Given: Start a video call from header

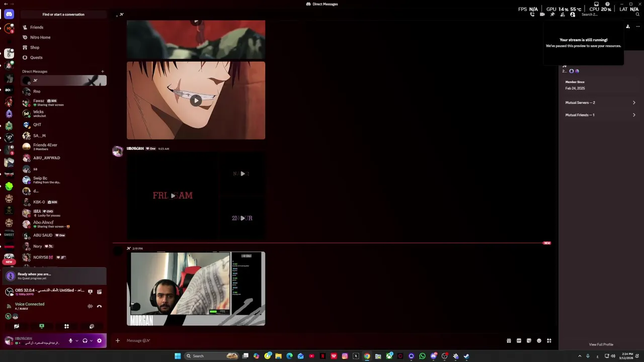Looking at the screenshot, I should click(x=542, y=15).
